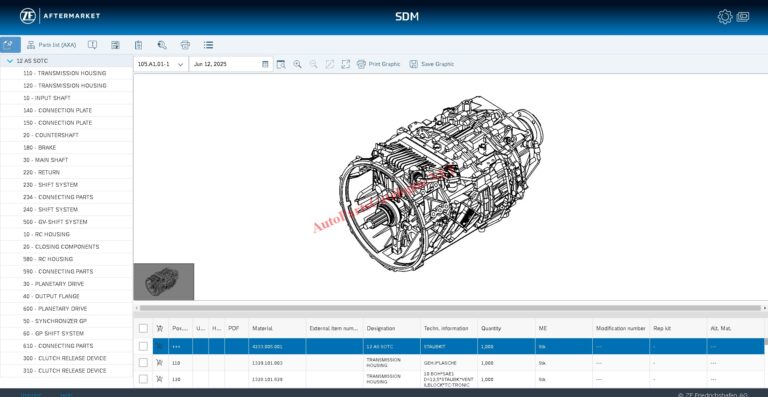Click the window layout icon beside settings
The image size is (768, 397).
point(743,17)
